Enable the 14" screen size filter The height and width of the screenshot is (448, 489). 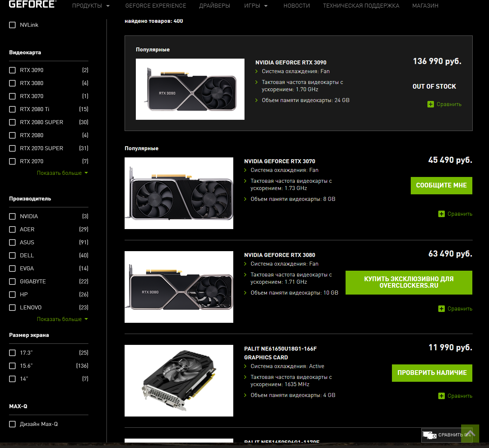point(12,379)
